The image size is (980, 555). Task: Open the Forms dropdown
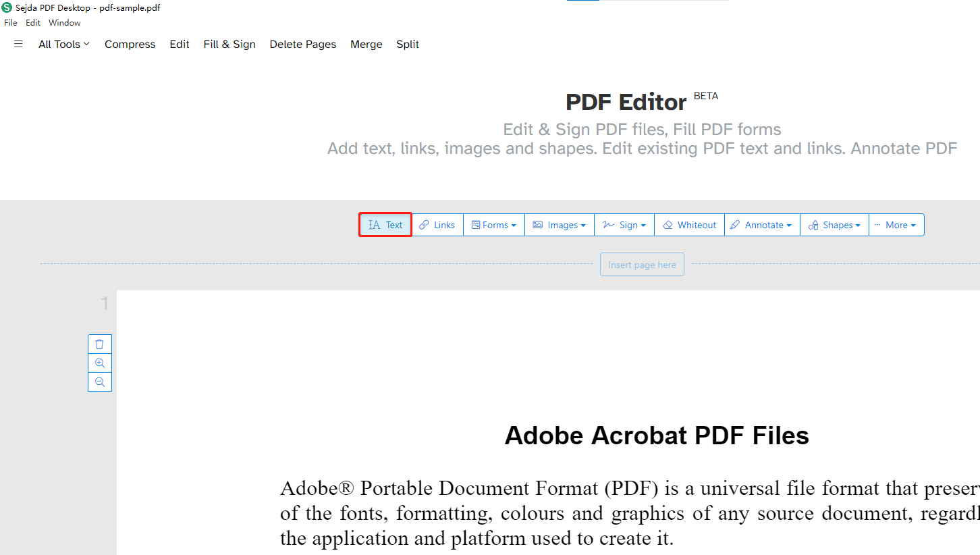494,225
